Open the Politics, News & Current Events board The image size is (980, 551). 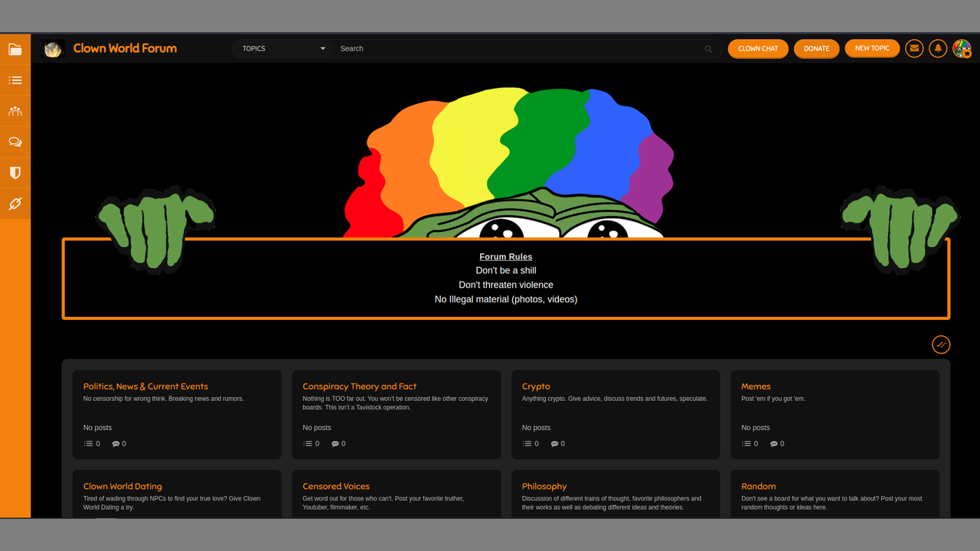coord(145,386)
